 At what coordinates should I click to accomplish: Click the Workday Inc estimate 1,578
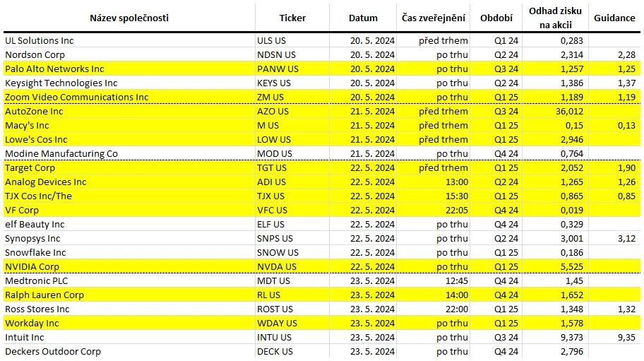point(572,324)
